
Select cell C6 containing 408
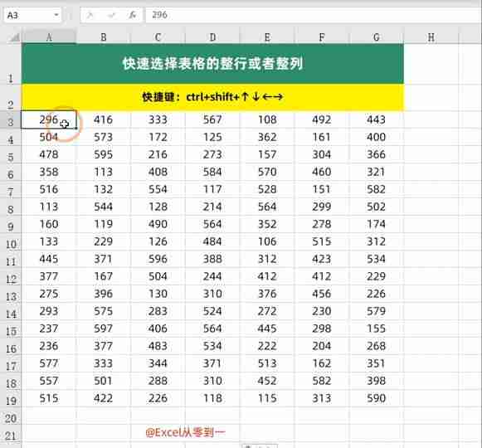point(158,172)
